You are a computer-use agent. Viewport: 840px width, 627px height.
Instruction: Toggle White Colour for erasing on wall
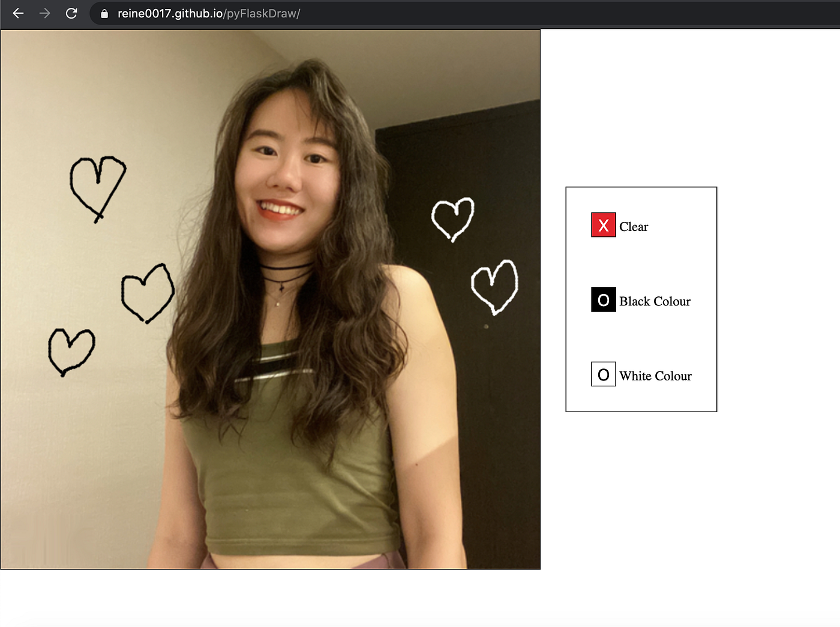603,374
